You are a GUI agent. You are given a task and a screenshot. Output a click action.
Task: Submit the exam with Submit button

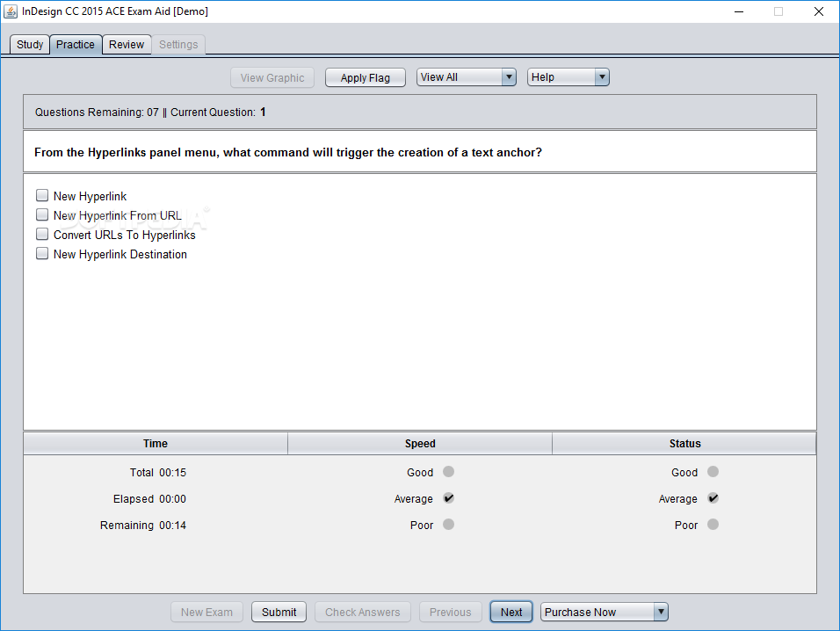[279, 612]
